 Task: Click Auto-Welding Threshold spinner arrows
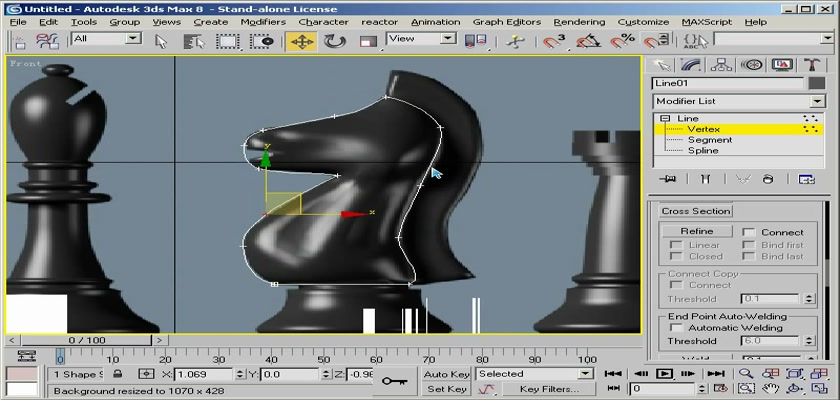click(x=809, y=341)
